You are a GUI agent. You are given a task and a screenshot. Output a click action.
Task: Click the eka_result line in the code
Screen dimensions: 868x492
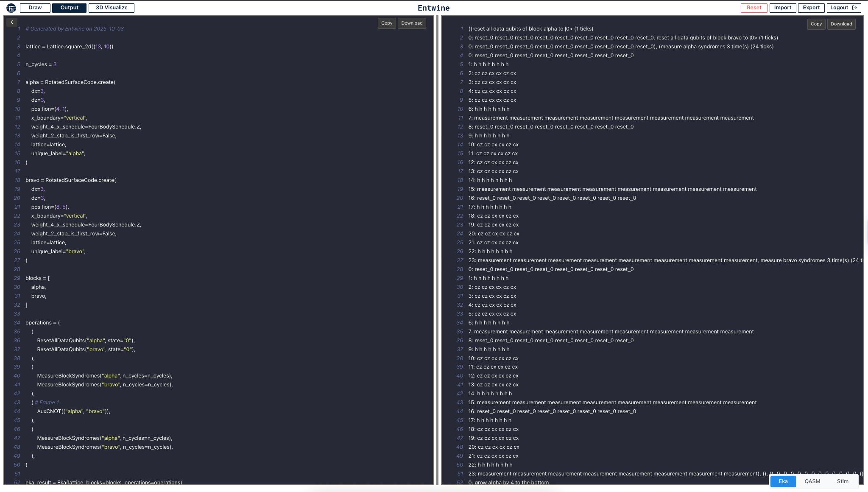click(x=104, y=482)
